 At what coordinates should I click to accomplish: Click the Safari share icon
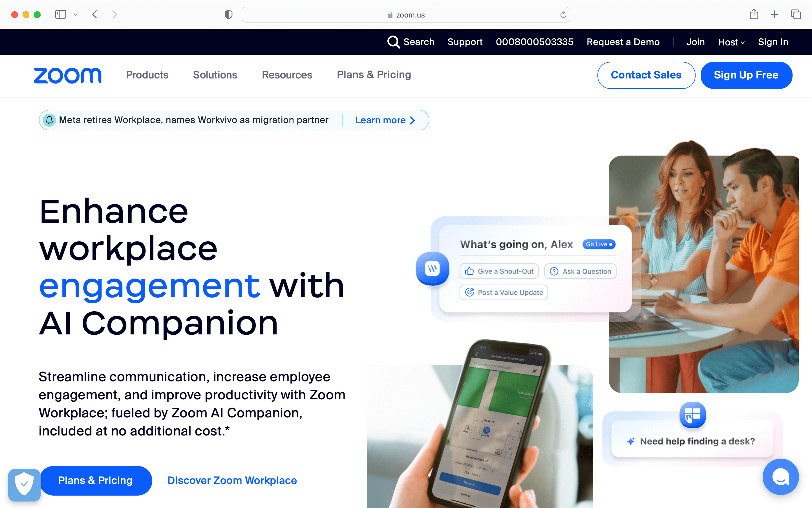click(x=754, y=14)
